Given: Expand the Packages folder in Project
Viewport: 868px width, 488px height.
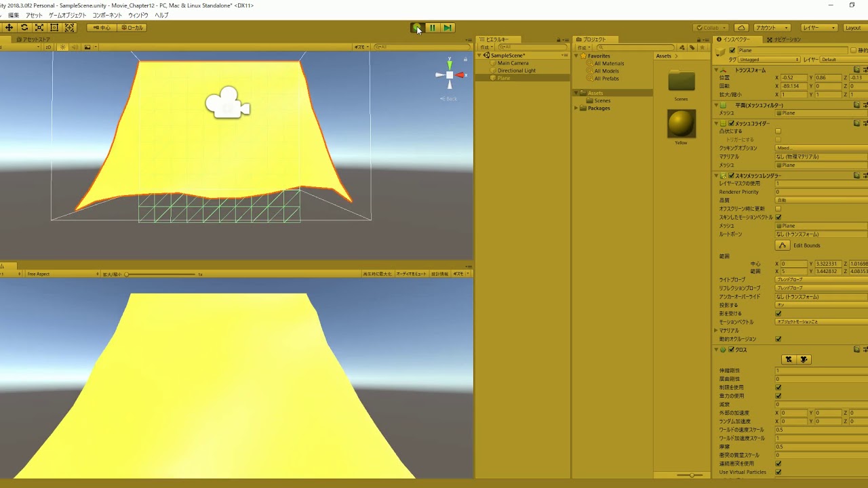Looking at the screenshot, I should click(x=576, y=108).
